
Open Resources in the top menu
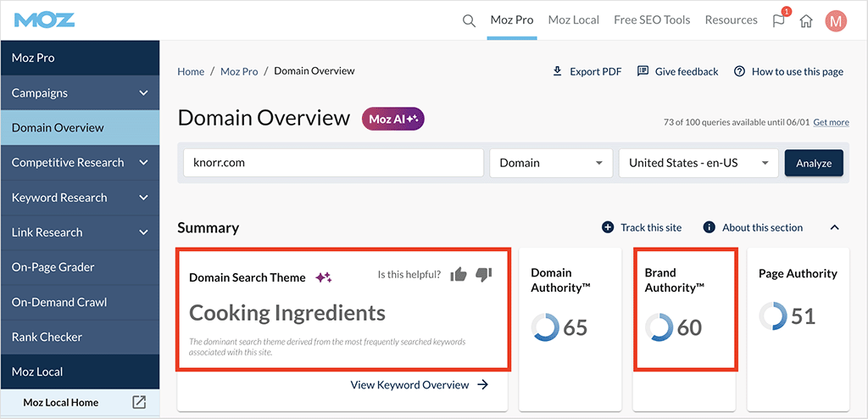[731, 20]
